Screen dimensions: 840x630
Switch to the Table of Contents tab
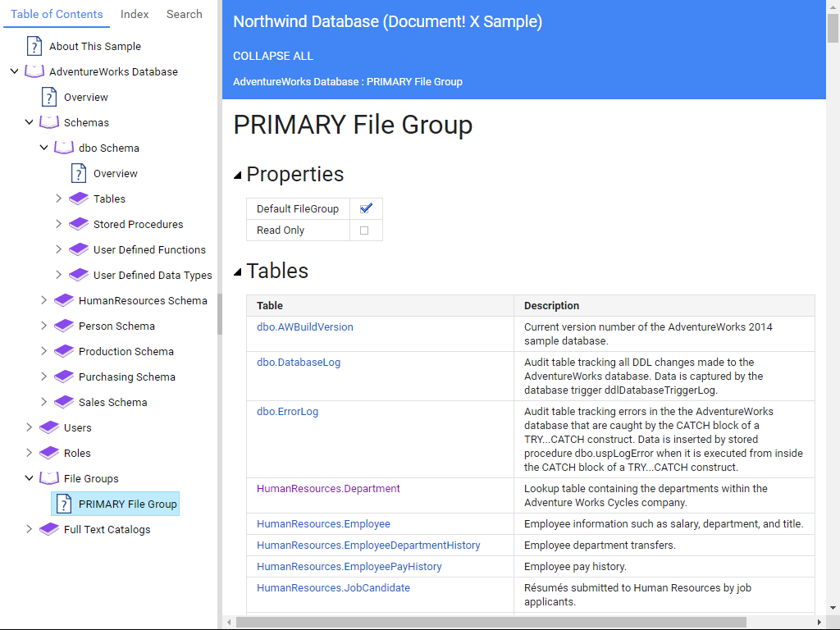(57, 14)
